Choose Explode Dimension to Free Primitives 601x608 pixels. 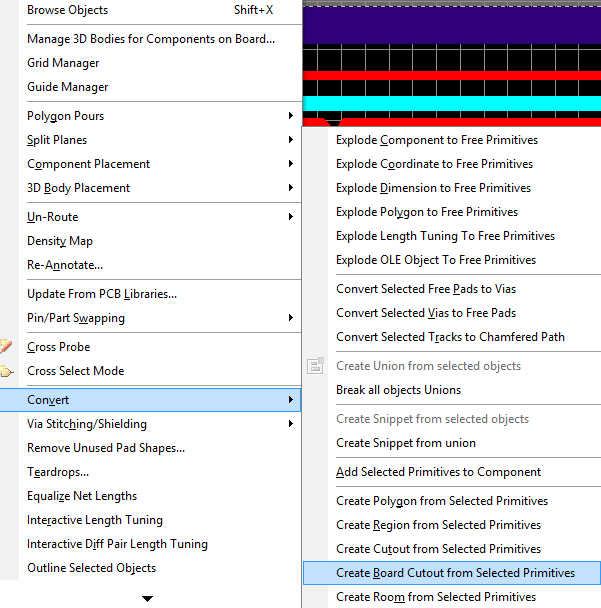coord(452,188)
